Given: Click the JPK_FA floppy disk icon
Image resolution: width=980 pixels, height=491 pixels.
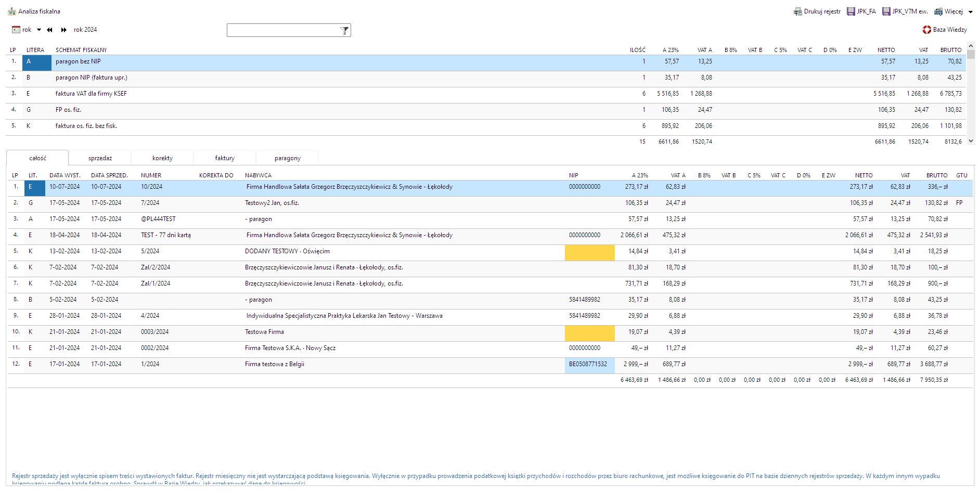Looking at the screenshot, I should click(x=851, y=11).
